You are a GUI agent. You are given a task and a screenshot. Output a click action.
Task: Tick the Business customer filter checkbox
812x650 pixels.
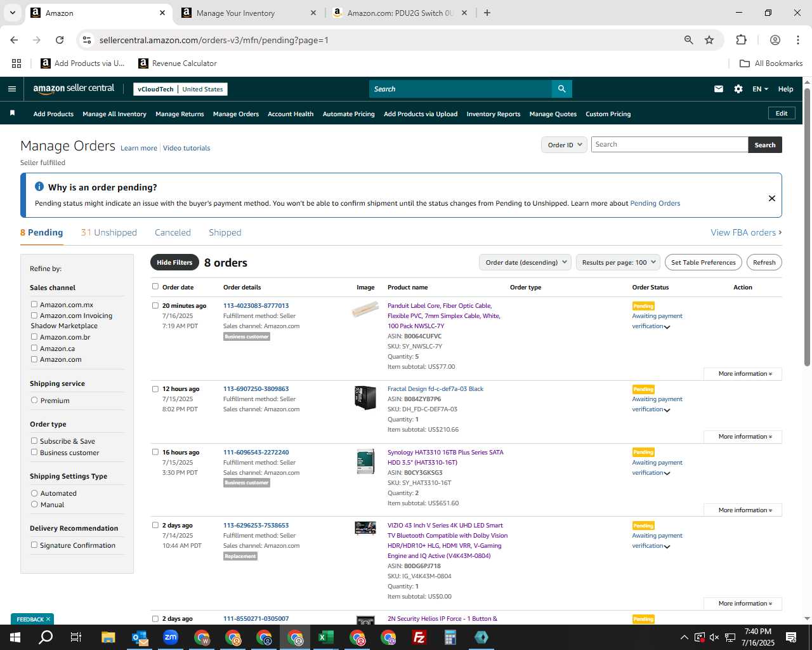34,452
